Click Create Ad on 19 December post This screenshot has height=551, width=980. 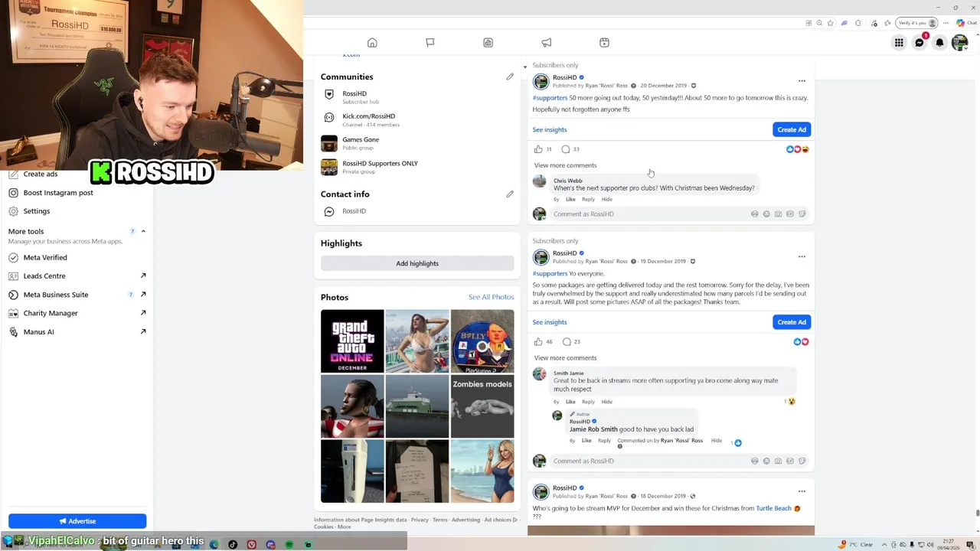click(x=792, y=322)
